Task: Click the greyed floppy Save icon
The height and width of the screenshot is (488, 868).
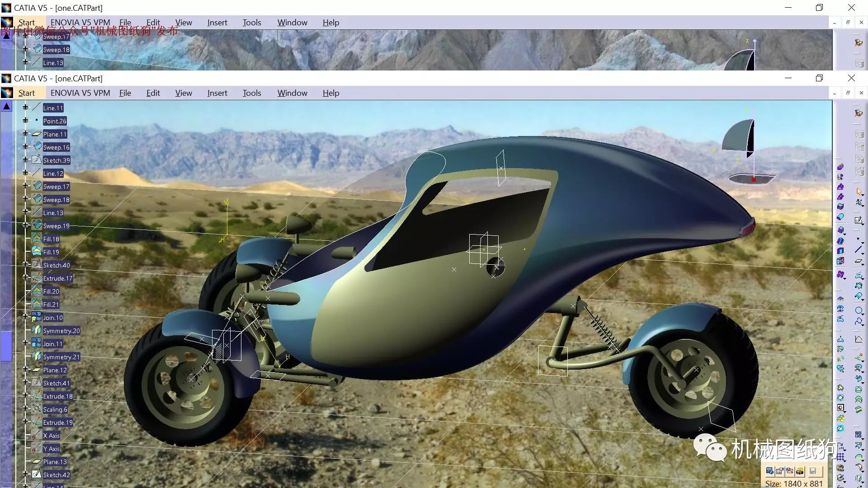Action: tap(813, 471)
